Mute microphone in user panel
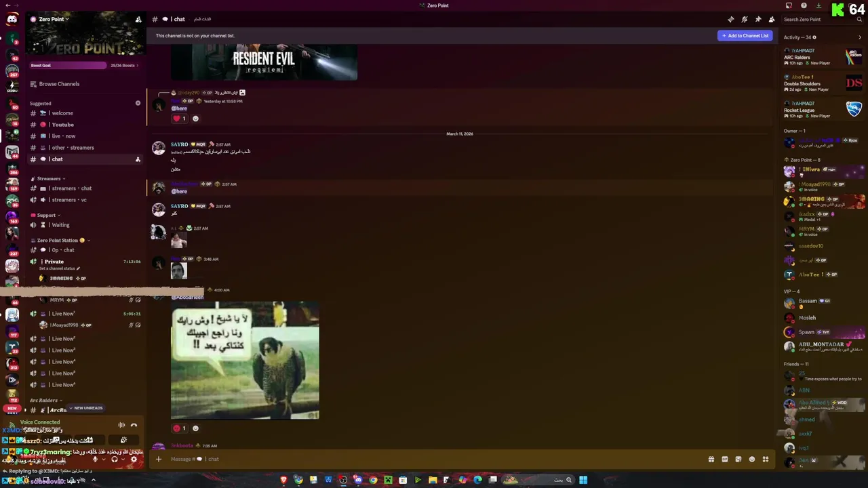The image size is (868, 488). click(95, 460)
